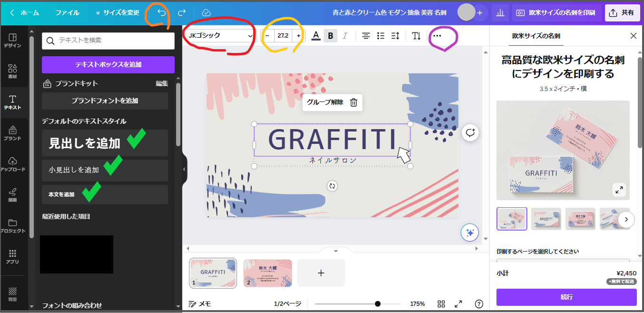Click the vertical text icon

(x=416, y=36)
